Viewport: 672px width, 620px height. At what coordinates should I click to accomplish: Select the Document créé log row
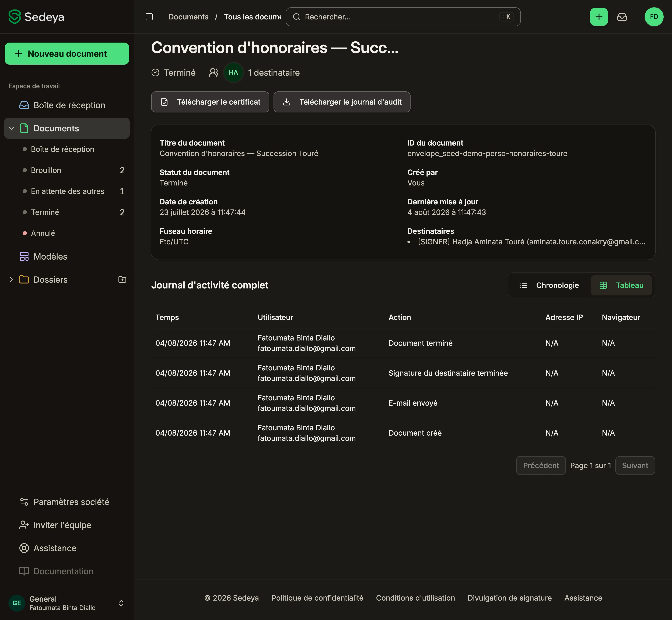tap(403, 433)
